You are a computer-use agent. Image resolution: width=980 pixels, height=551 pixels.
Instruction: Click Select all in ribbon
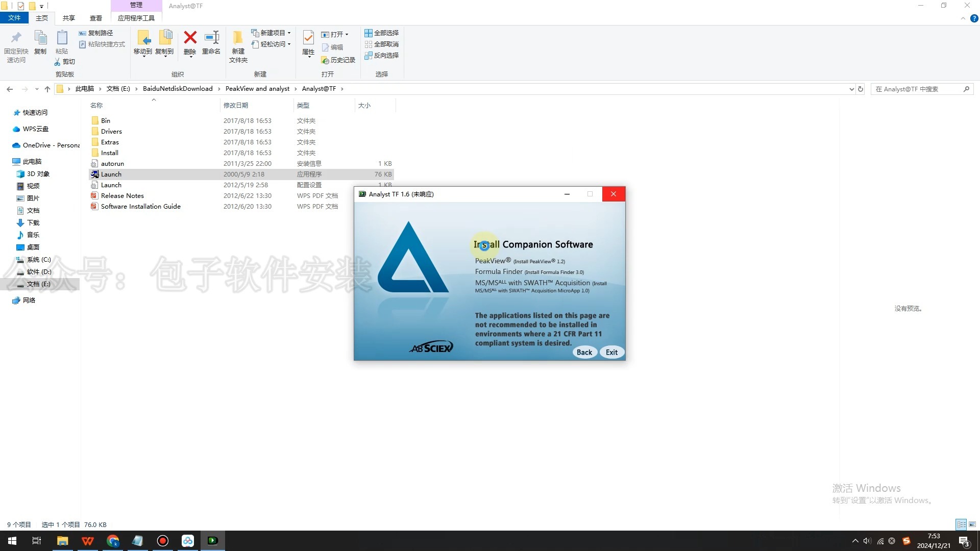(381, 33)
